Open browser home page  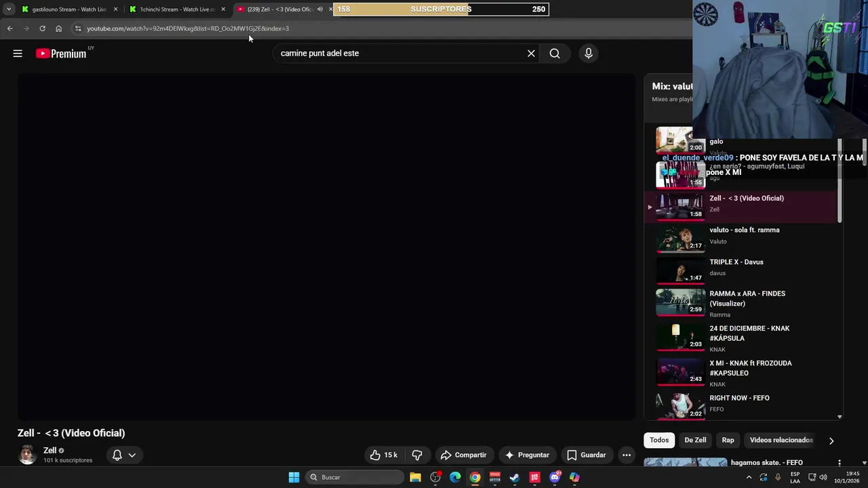(58, 28)
